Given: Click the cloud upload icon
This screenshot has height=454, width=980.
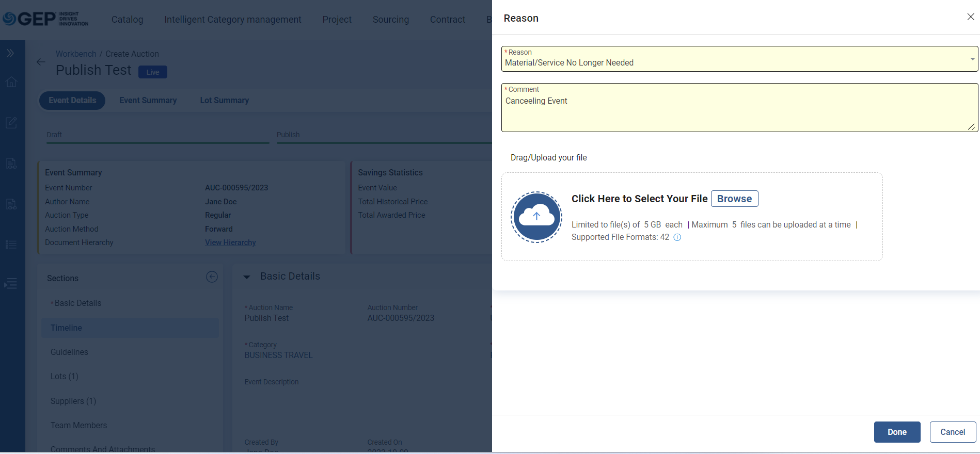Looking at the screenshot, I should coord(536,217).
